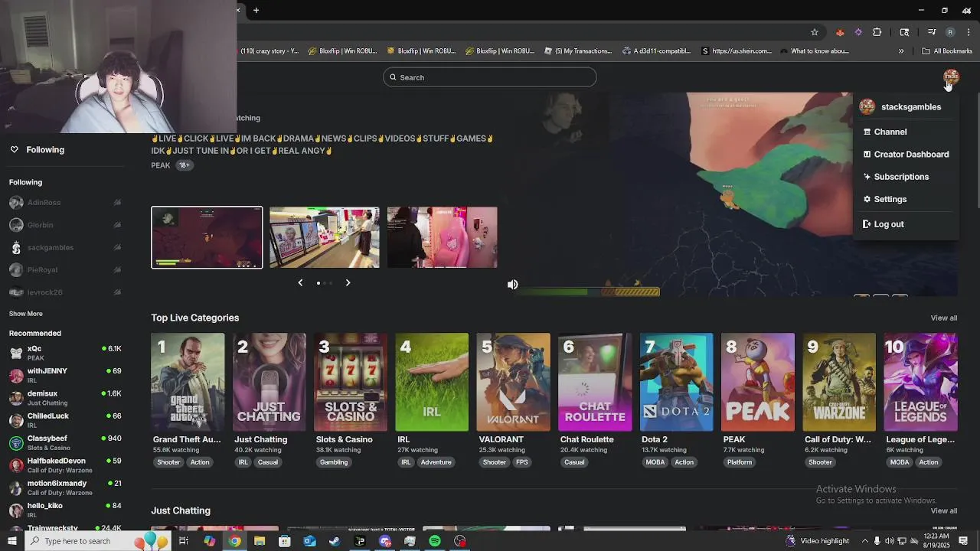Open the Chrome profile R avatar

950,32
